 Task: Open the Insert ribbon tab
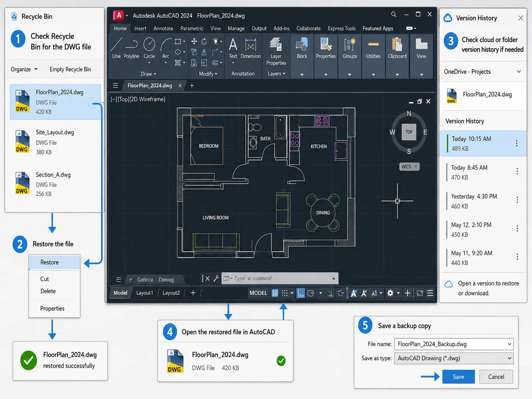click(140, 28)
